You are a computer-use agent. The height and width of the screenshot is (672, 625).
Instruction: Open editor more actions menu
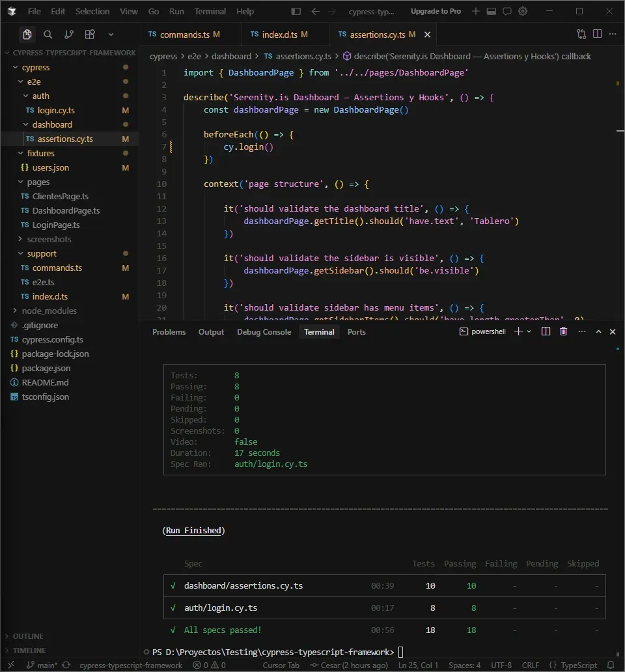tap(613, 34)
